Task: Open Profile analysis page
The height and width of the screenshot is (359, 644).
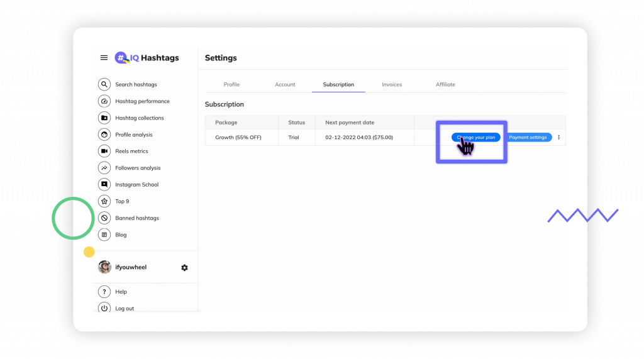Action: [133, 135]
